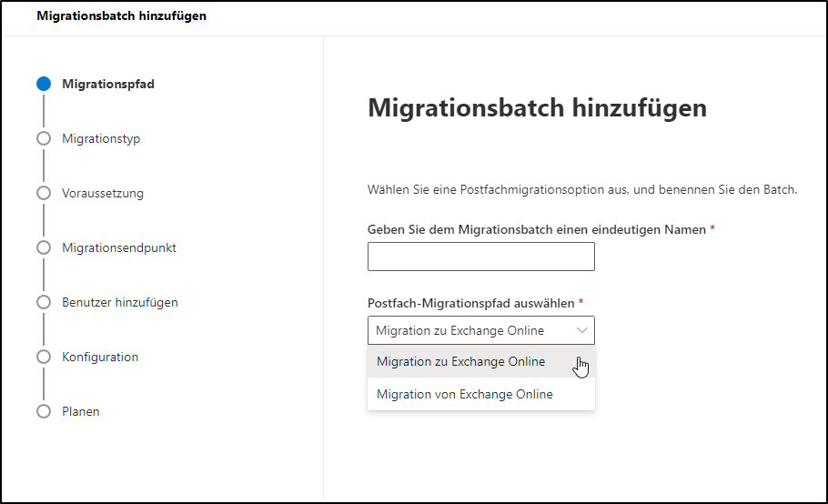Click the Planen step circle
The height and width of the screenshot is (504, 828).
pyautogui.click(x=43, y=411)
